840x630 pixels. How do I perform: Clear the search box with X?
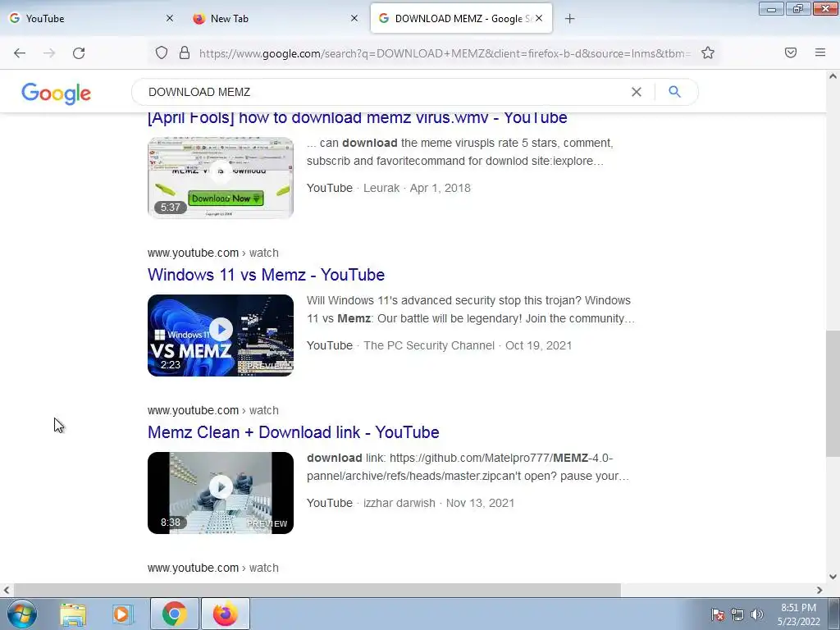[x=637, y=92]
